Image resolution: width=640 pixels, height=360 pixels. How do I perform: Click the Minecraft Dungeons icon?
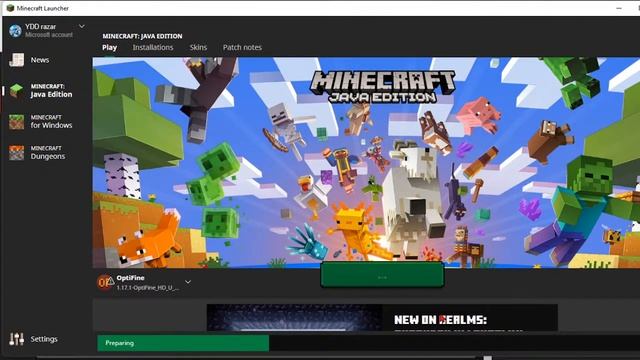[17, 153]
